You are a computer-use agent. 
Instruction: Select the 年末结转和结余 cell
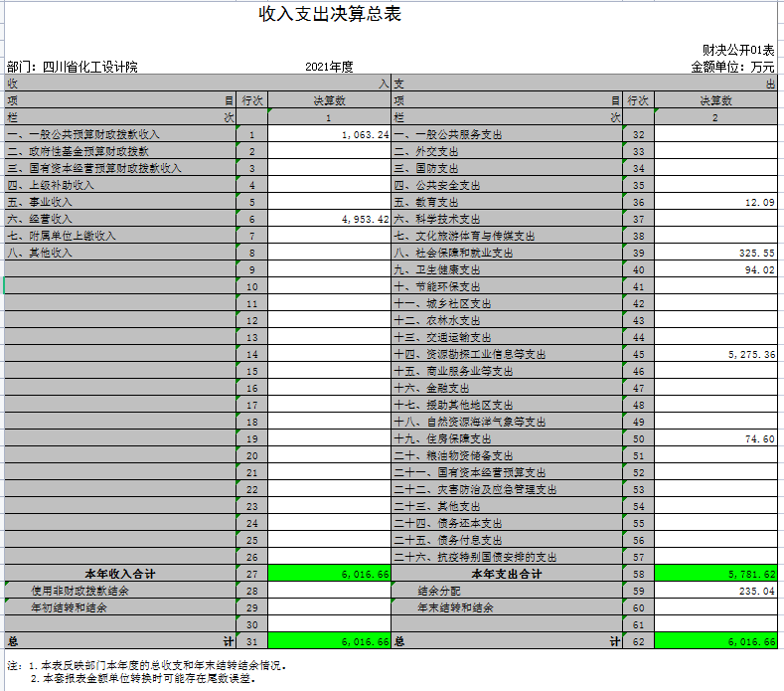[x=507, y=607]
